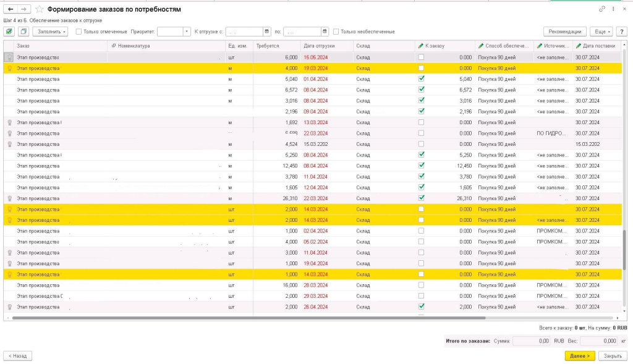Go back with the left arrow button
The image size is (633, 364).
(11, 9)
